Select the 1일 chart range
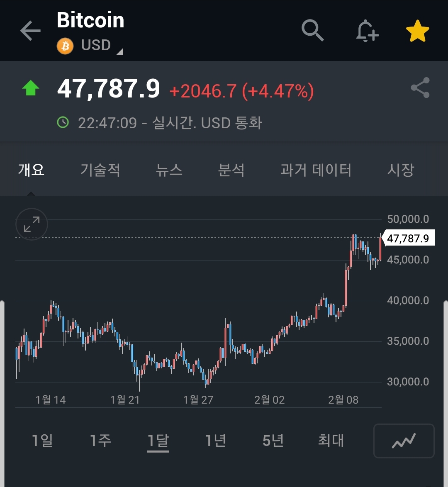448x487 pixels. click(42, 440)
